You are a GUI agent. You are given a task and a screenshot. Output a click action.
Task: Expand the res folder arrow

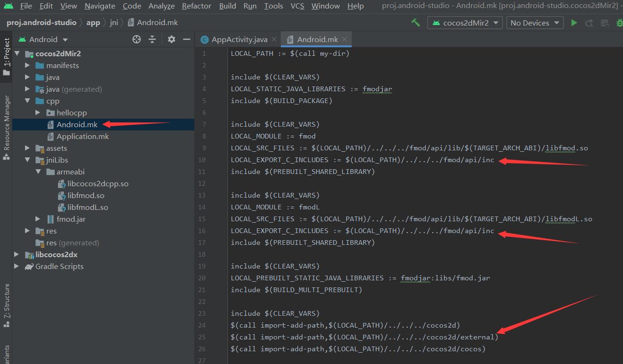[x=27, y=231]
